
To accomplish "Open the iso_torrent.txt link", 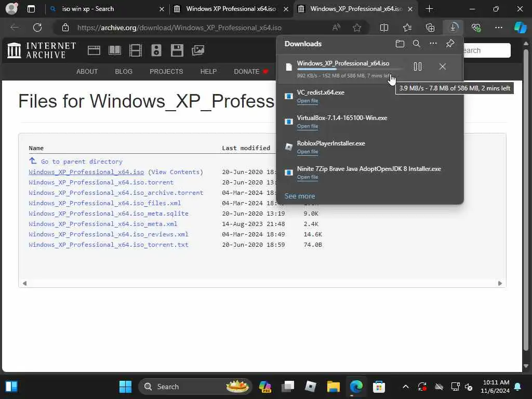I will 109,245.
